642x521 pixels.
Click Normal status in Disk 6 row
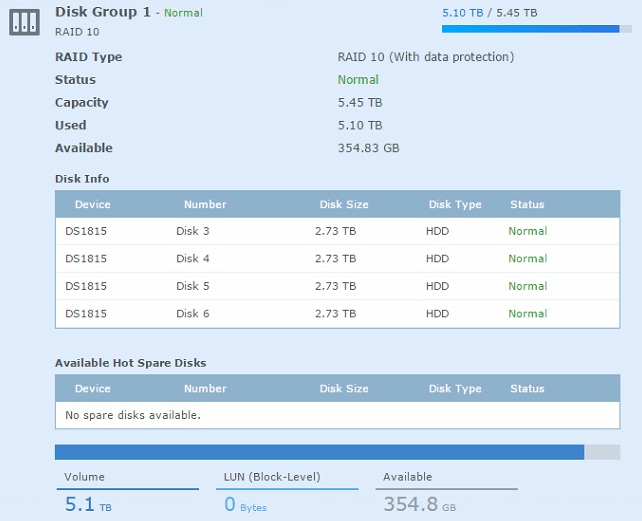pos(528,313)
